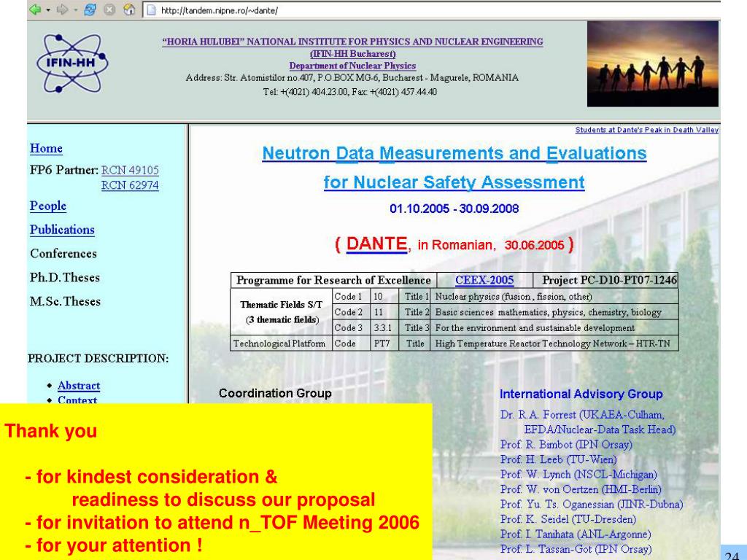Screen dimensions: 747x560
Task: Click Prof. K. Seidel (TU-Dresden) entry
Action: [x=568, y=519]
